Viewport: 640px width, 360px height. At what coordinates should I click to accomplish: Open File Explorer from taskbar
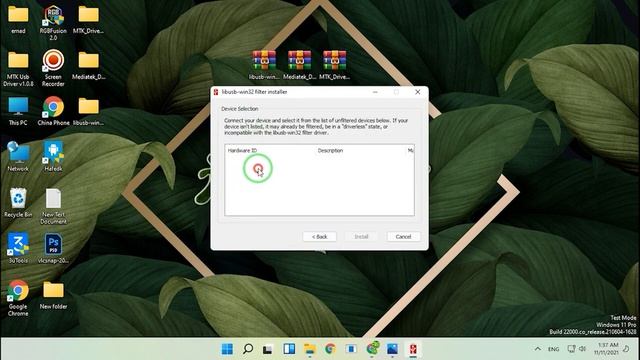pyautogui.click(x=310, y=349)
